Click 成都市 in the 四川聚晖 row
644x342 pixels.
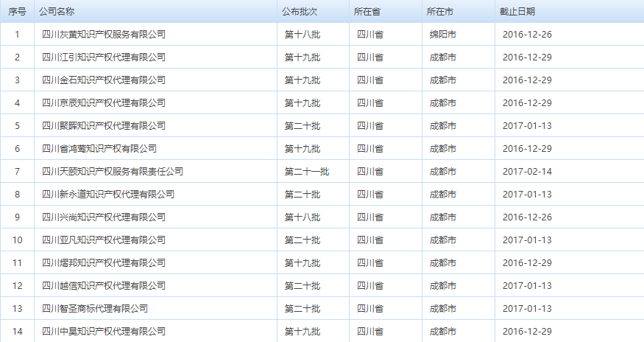point(443,125)
